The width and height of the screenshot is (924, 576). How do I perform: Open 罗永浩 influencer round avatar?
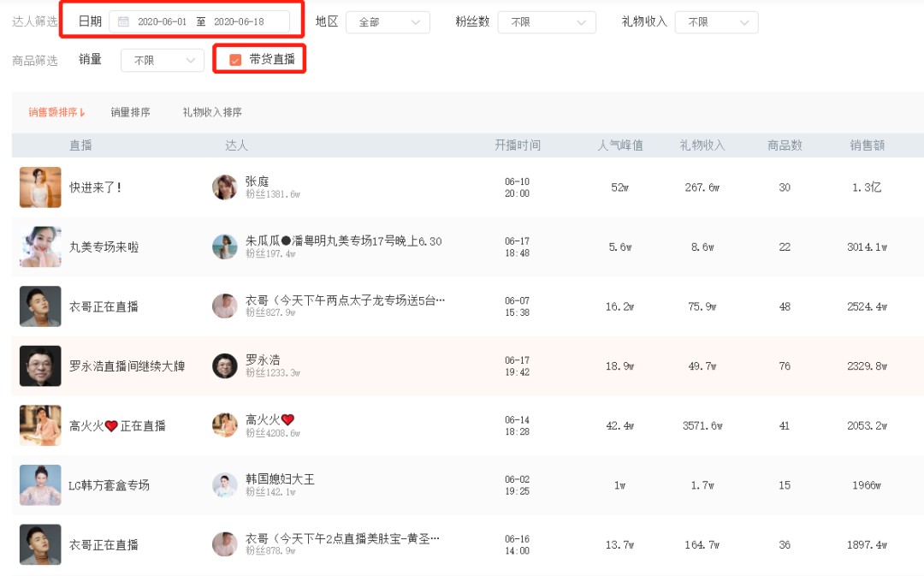pos(224,366)
